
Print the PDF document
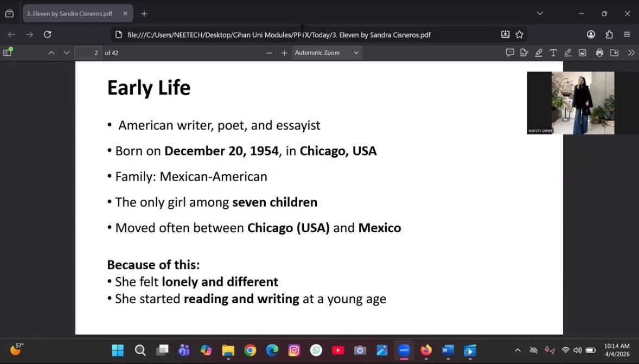(x=599, y=53)
